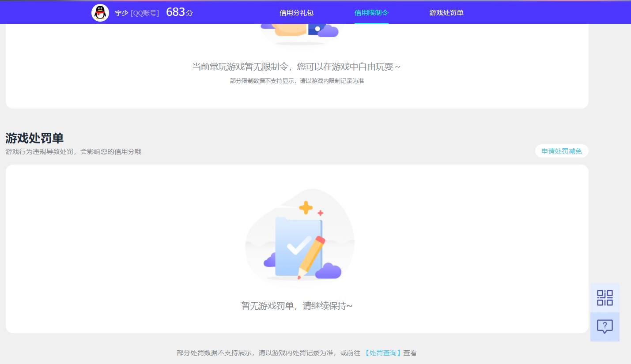This screenshot has height=364, width=631.
Task: Click the 暂无游戏罚单 empty-state message
Action: coord(297,305)
